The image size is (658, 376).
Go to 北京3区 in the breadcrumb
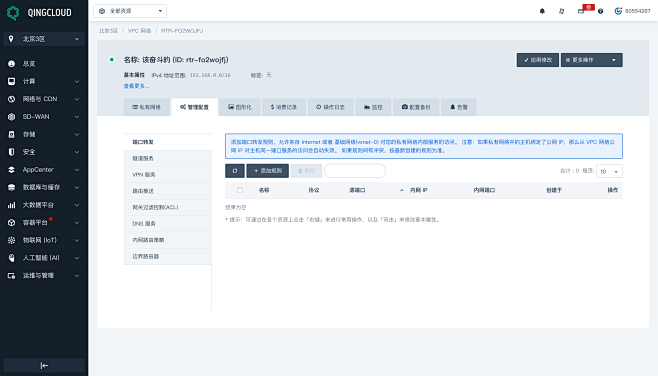(x=108, y=31)
